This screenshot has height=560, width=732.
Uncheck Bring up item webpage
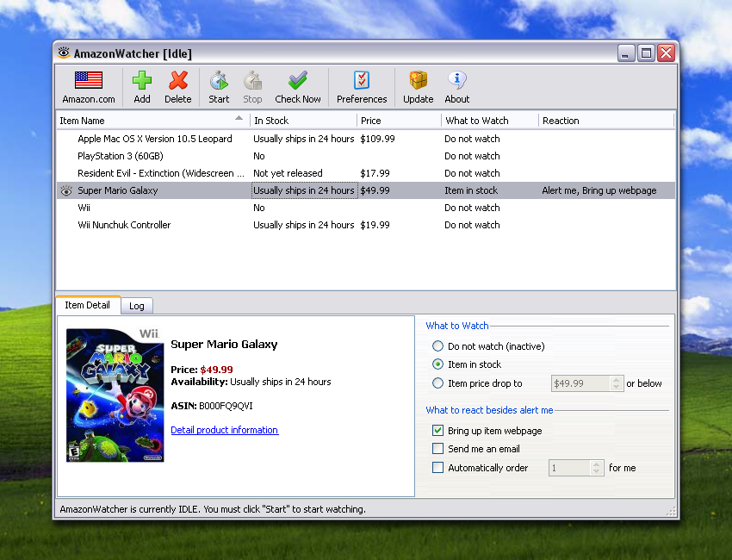(437, 430)
